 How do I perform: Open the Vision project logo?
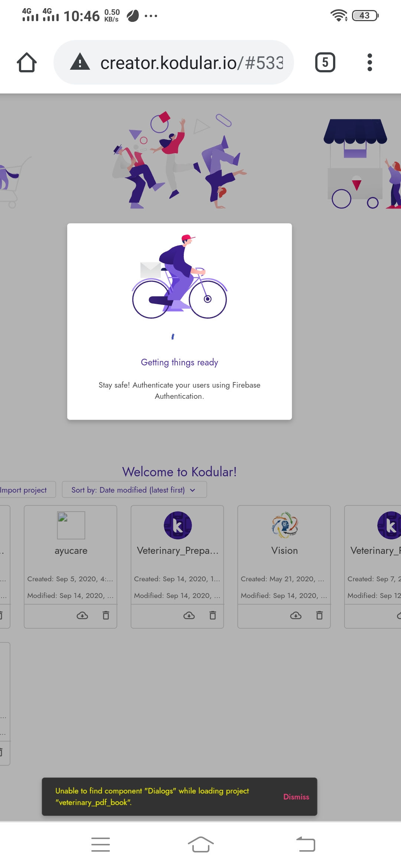click(x=285, y=525)
